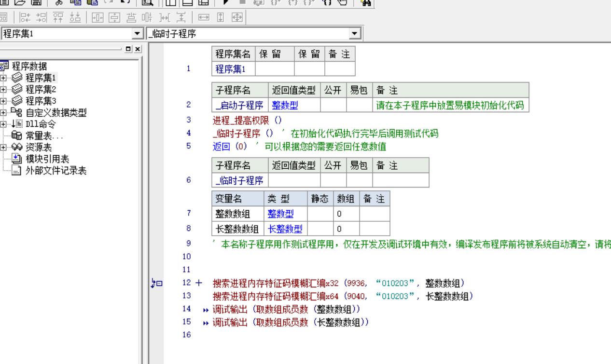Open the _临时子程序 subroutine dropdown

tap(356, 34)
